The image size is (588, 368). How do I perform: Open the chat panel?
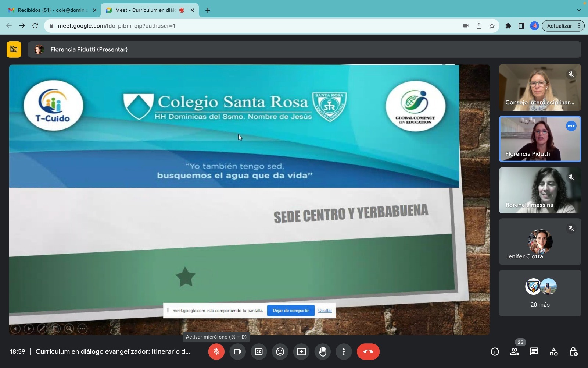pos(534,352)
